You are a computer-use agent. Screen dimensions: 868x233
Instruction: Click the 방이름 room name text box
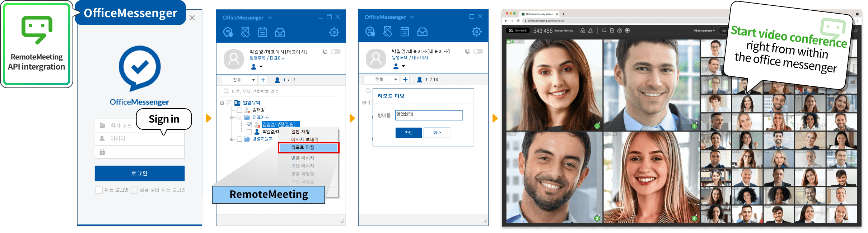(x=429, y=115)
